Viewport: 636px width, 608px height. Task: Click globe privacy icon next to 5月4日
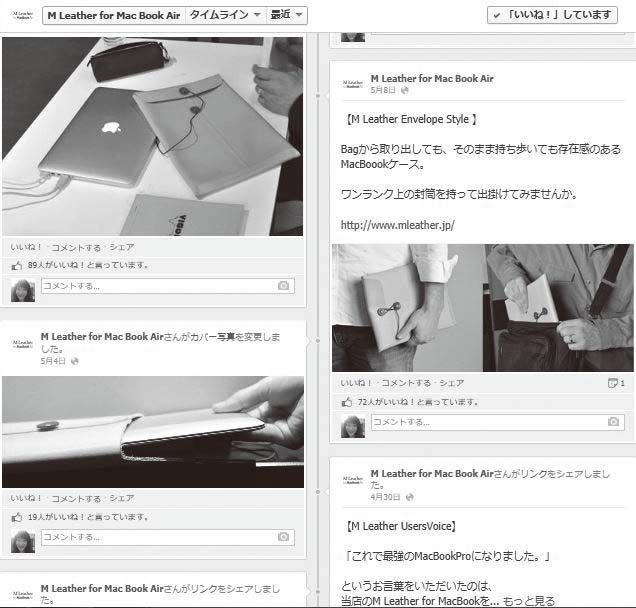click(x=75, y=361)
